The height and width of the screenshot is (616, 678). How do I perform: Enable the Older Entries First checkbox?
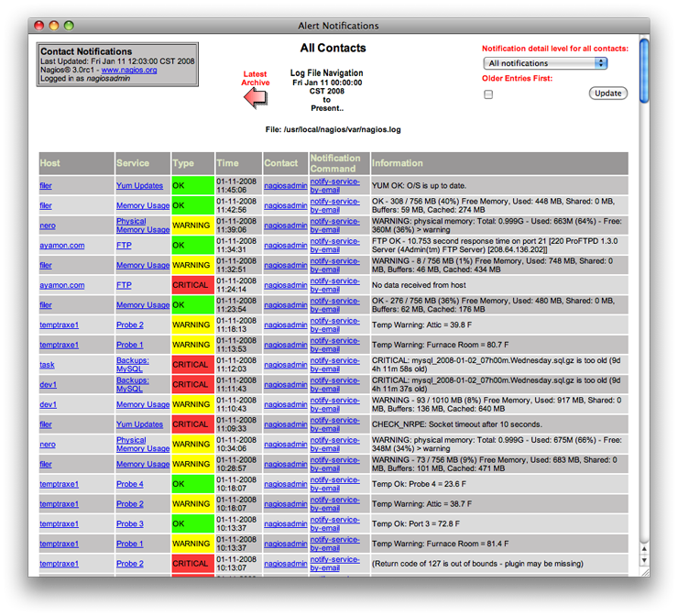click(x=488, y=93)
